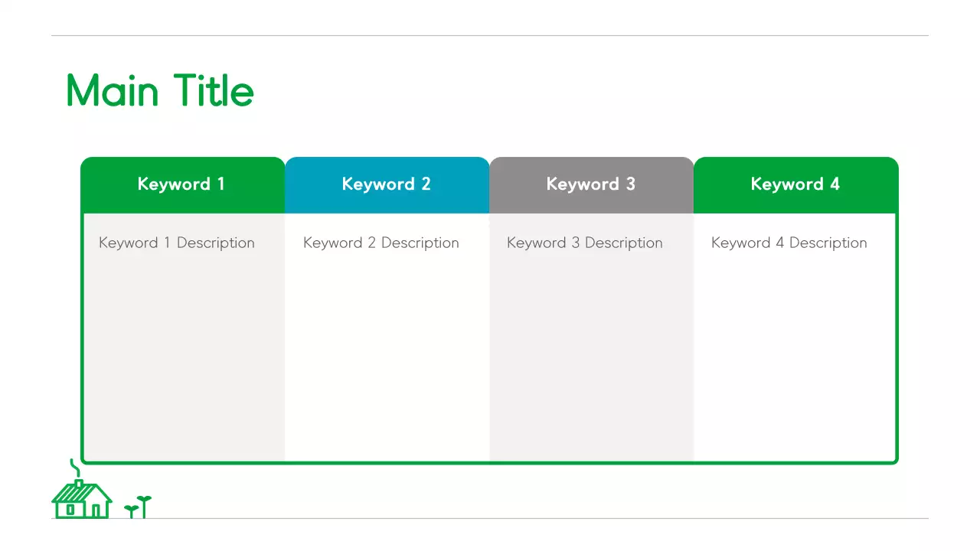Click the Keyword 4 Description text

click(x=789, y=243)
